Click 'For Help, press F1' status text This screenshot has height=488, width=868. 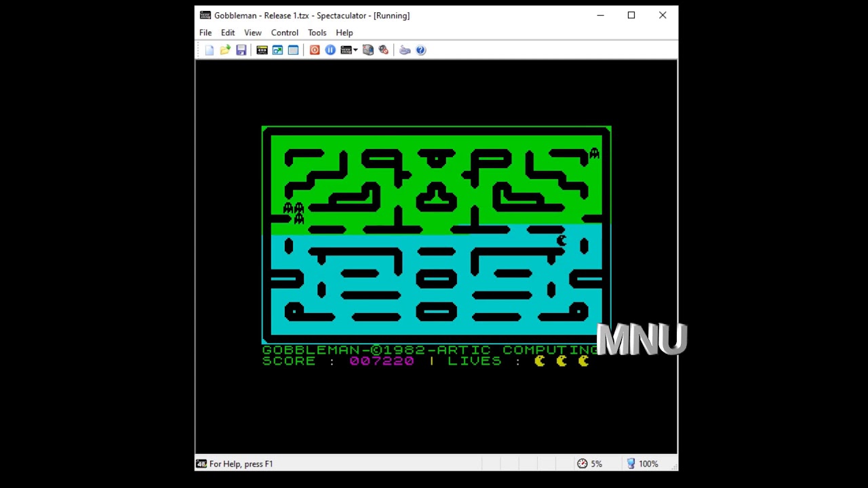(x=241, y=464)
